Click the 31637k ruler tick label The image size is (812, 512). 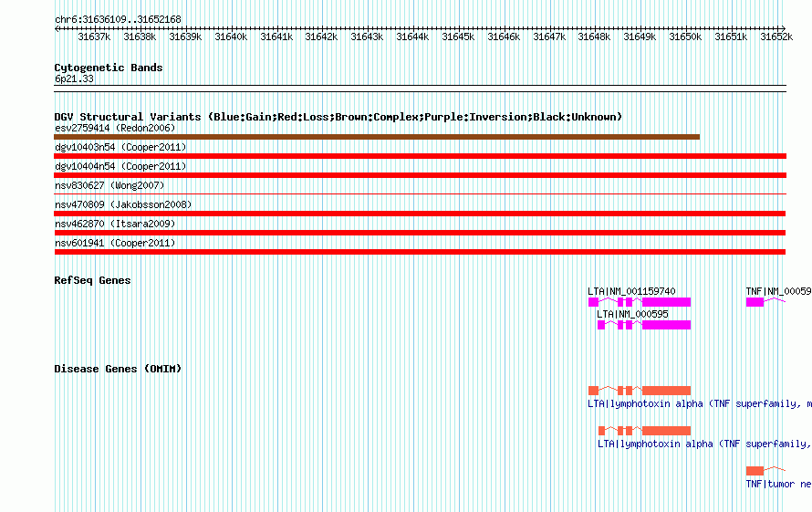[x=94, y=37]
